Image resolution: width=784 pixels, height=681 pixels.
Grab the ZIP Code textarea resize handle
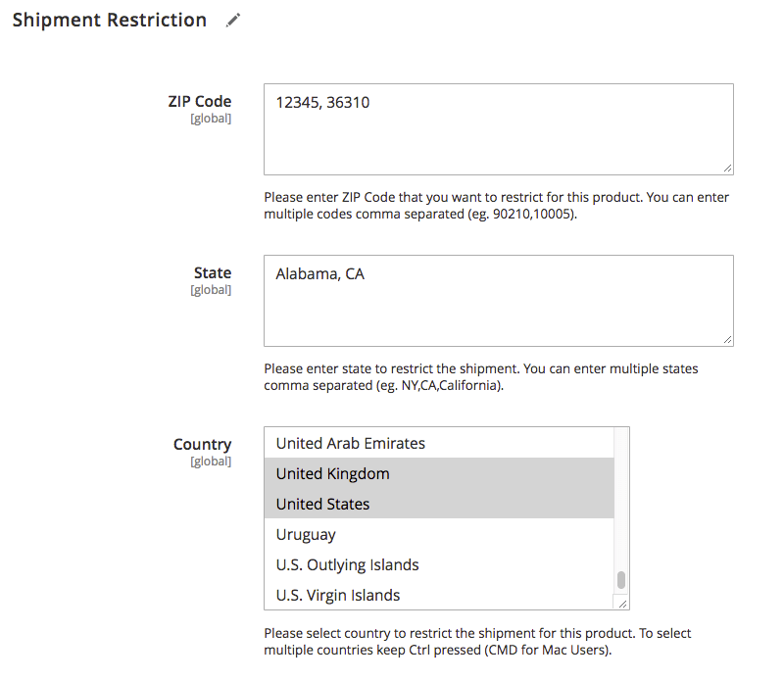[x=727, y=169]
